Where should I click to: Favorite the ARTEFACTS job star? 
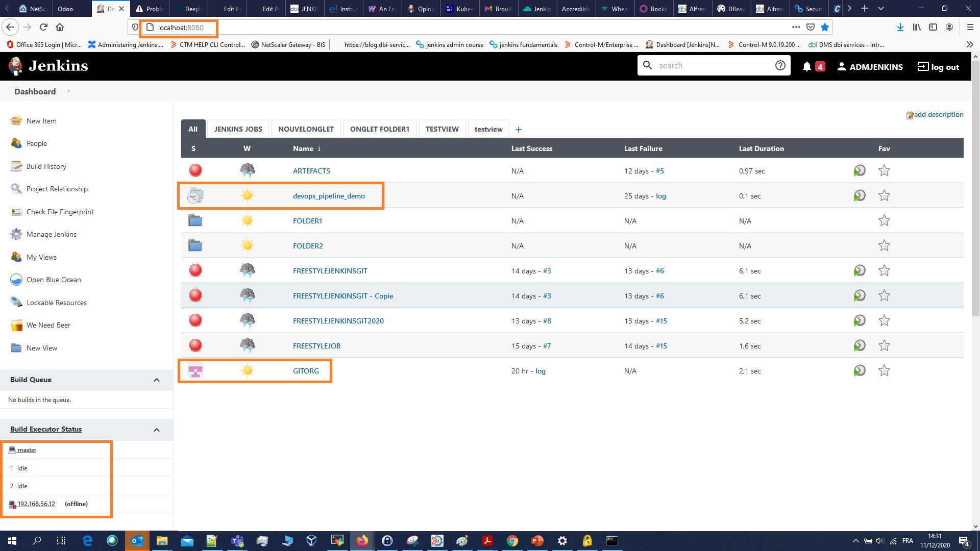tap(884, 170)
